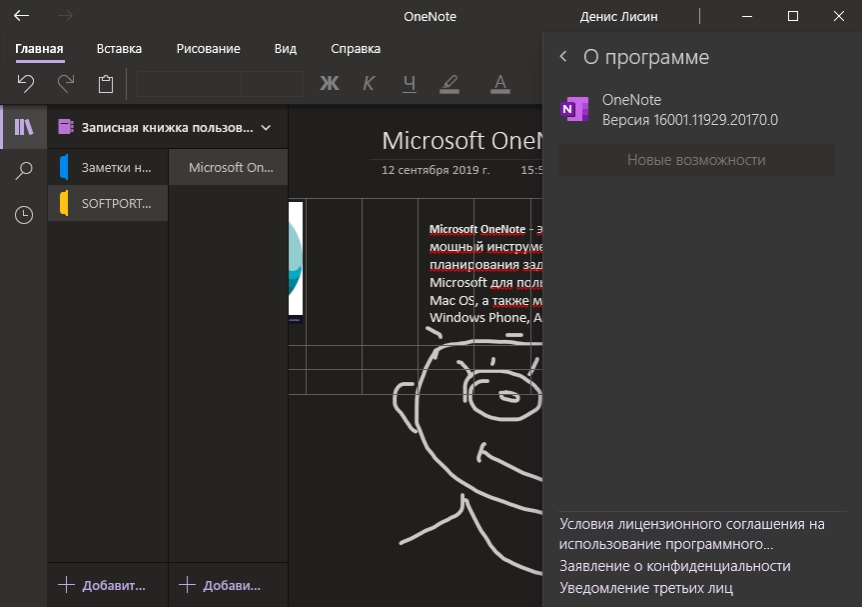Go back from the О программе panel
This screenshot has width=862, height=607.
[563, 56]
